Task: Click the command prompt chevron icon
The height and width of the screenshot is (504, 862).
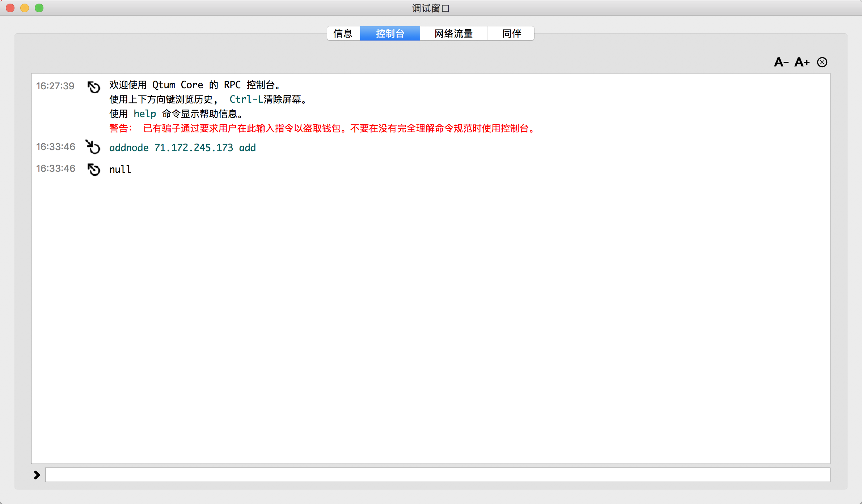Action: coord(37,475)
